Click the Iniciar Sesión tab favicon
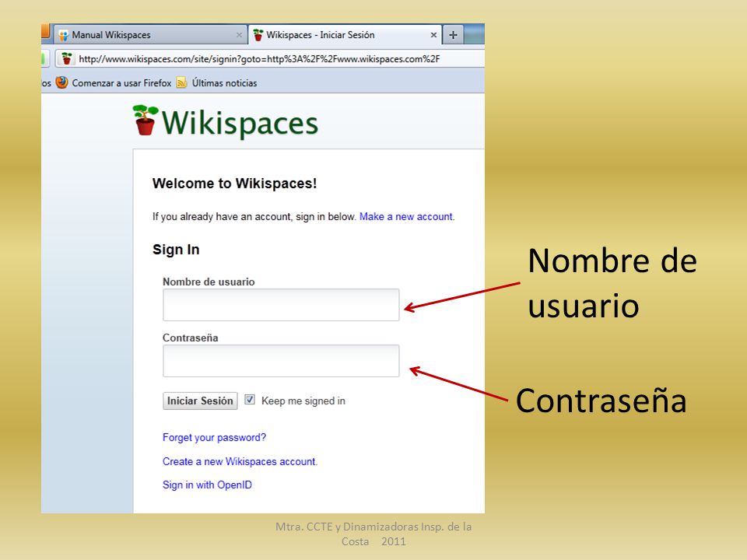 [x=258, y=35]
